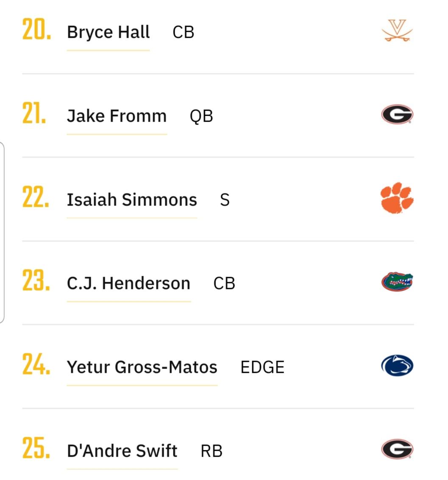448x480 pixels.
Task: Click the Penn State Nittany Lion logo
Action: pos(397,366)
